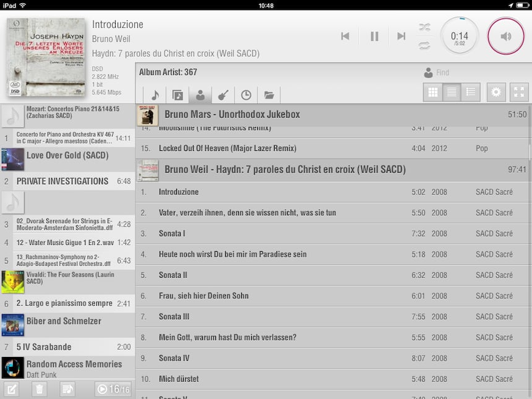Toggle shuffle playback mode
The height and width of the screenshot is (399, 532).
point(424,27)
